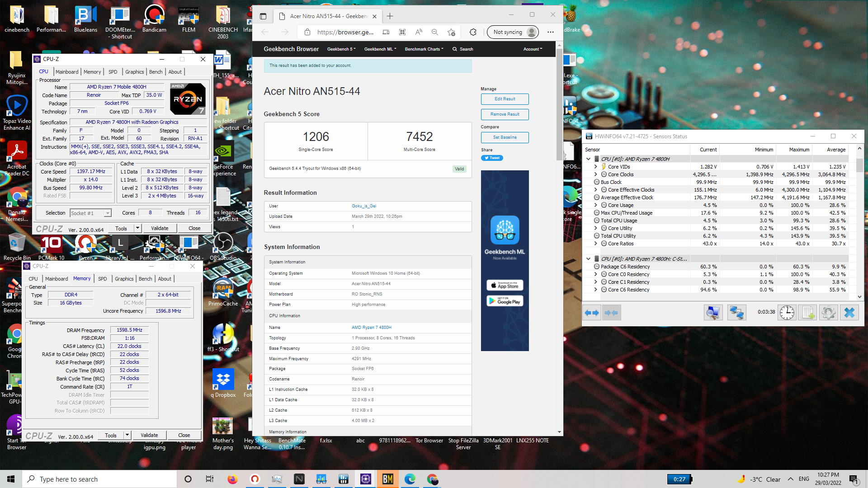Click Validate button in upper CPU-Z
The image size is (868, 488).
(160, 228)
